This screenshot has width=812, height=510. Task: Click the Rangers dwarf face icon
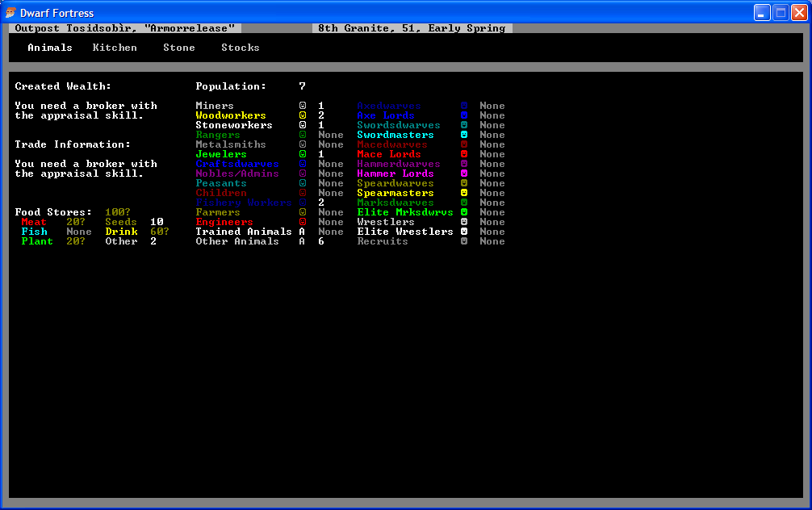[x=303, y=135]
